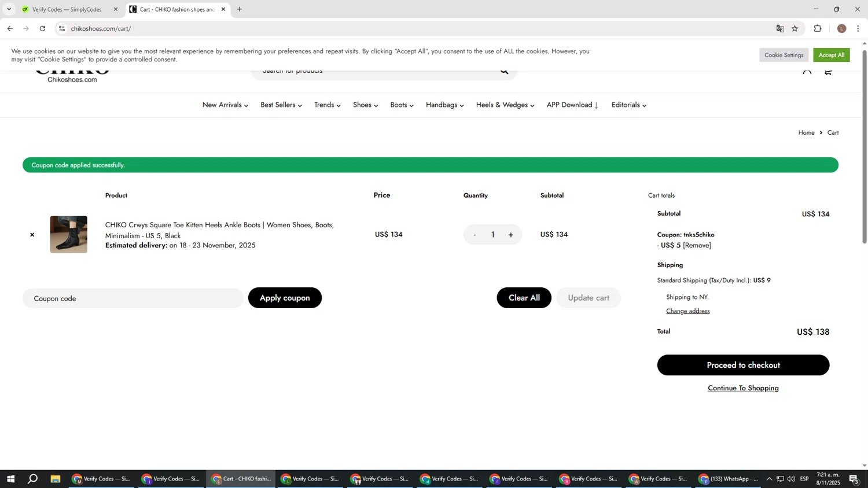Image resolution: width=868 pixels, height=488 pixels.
Task: Open network icon in system tray
Action: click(x=780, y=479)
